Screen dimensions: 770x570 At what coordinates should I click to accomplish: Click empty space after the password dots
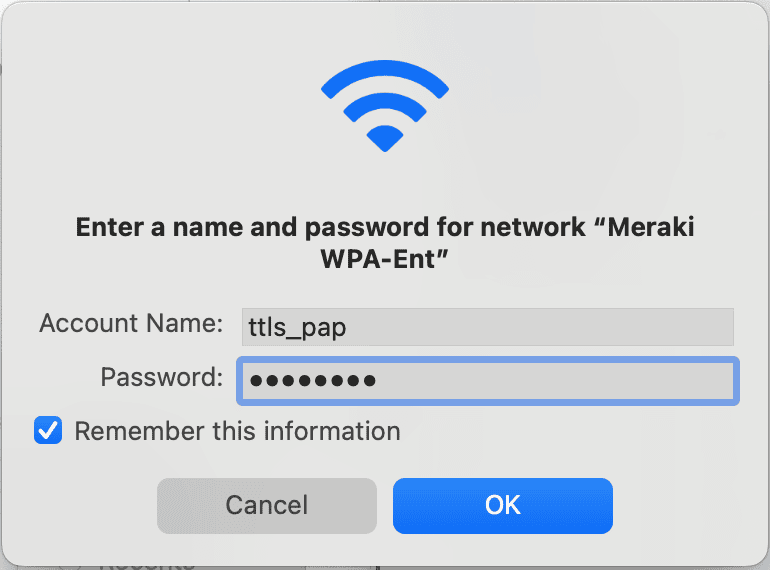coord(555,381)
